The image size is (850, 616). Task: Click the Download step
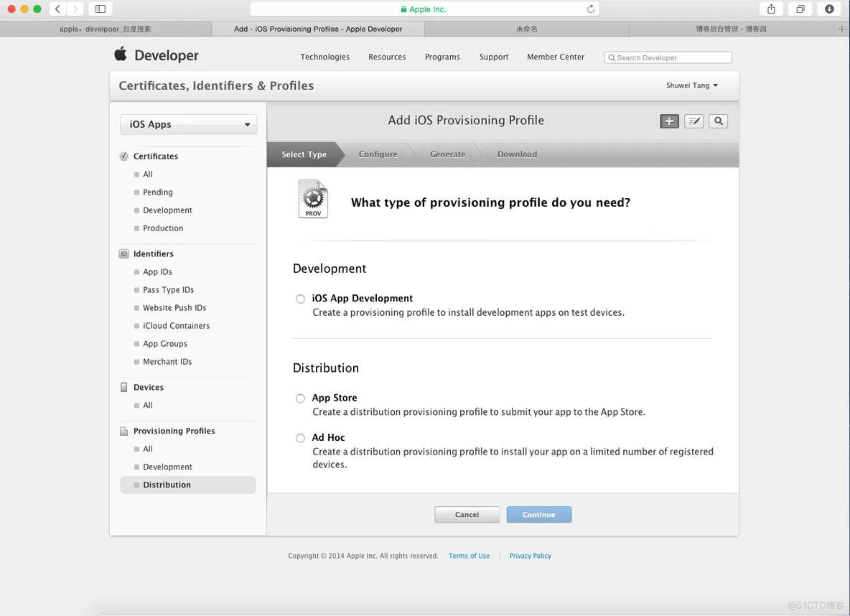click(517, 154)
